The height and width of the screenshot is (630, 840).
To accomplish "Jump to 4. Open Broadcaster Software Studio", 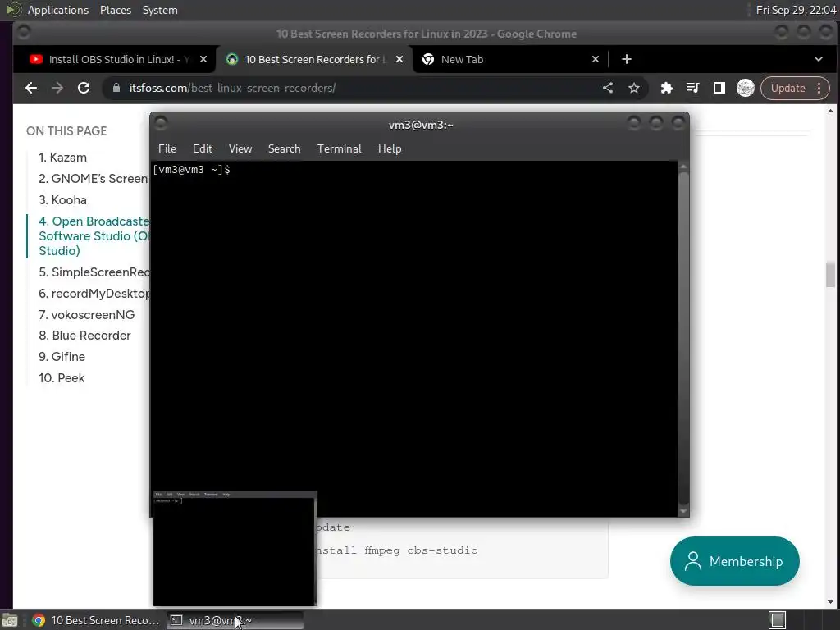I will tap(94, 236).
